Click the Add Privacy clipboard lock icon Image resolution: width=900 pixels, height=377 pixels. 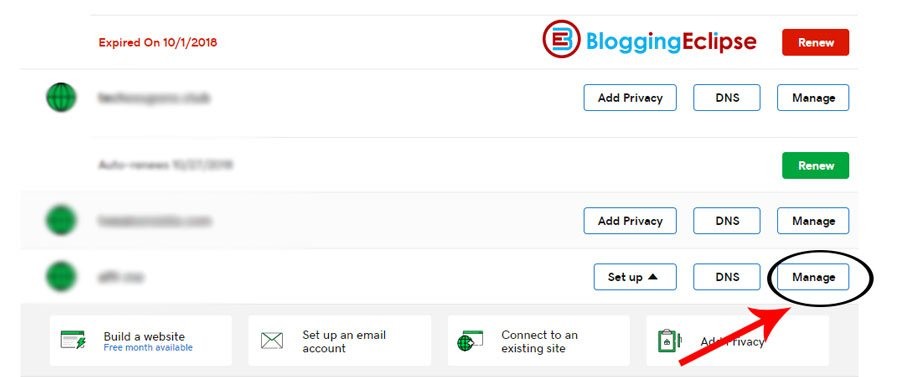pos(669,341)
